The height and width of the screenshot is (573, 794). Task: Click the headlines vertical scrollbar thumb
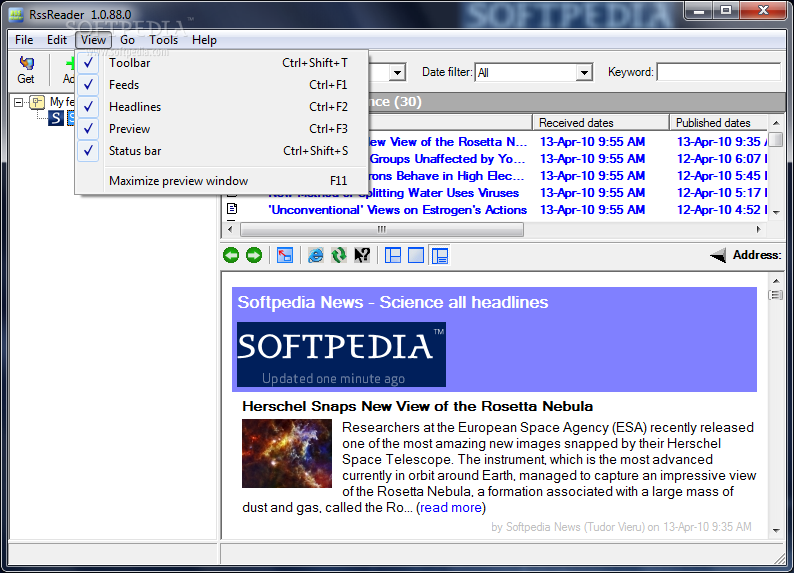(x=776, y=140)
